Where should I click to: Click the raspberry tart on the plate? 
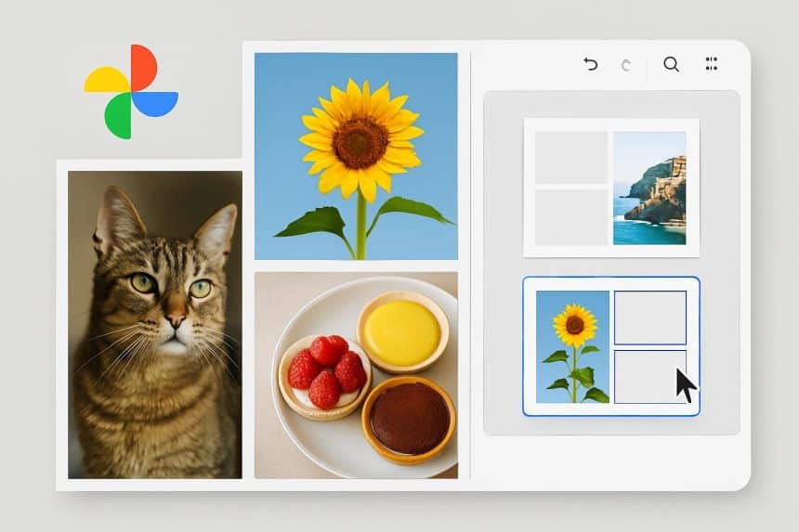tap(325, 371)
